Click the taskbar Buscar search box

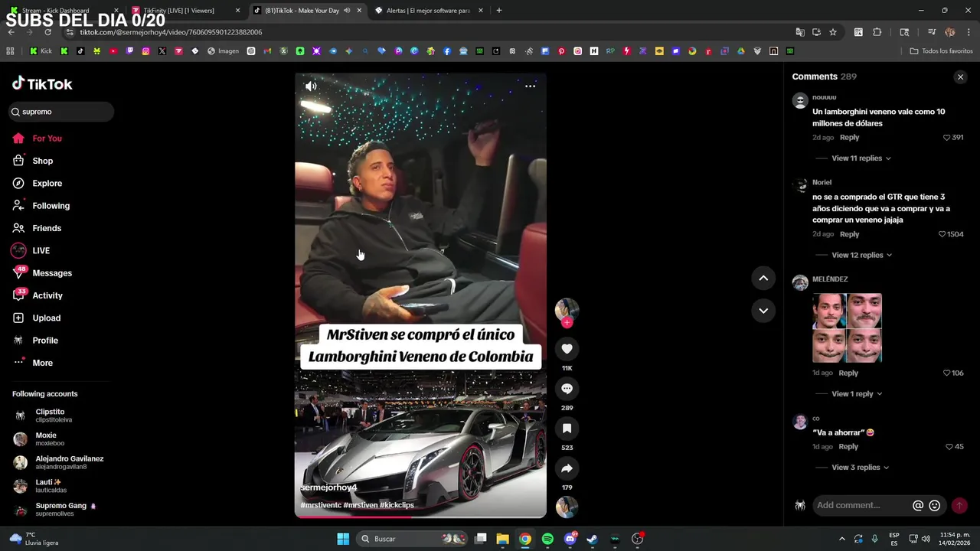(413, 539)
